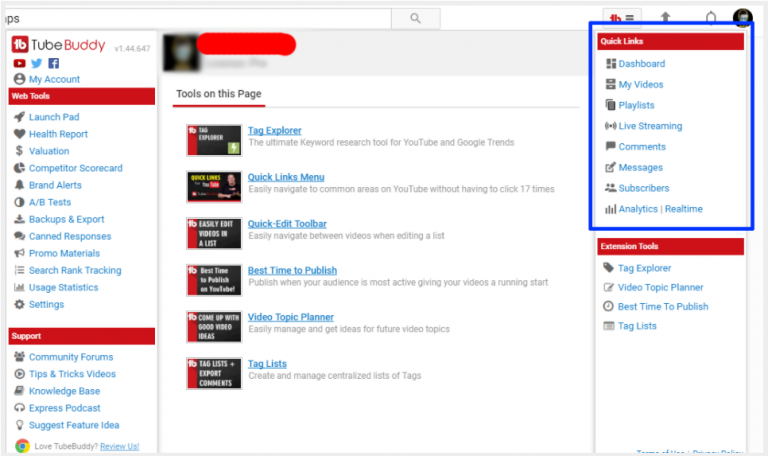Open Community Forums link
The width and height of the screenshot is (768, 456).
pyautogui.click(x=71, y=357)
